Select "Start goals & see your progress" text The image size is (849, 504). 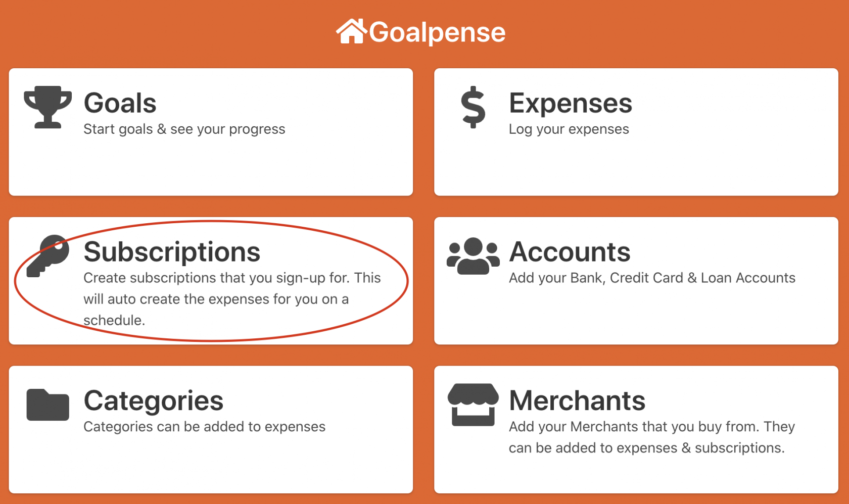click(x=184, y=129)
